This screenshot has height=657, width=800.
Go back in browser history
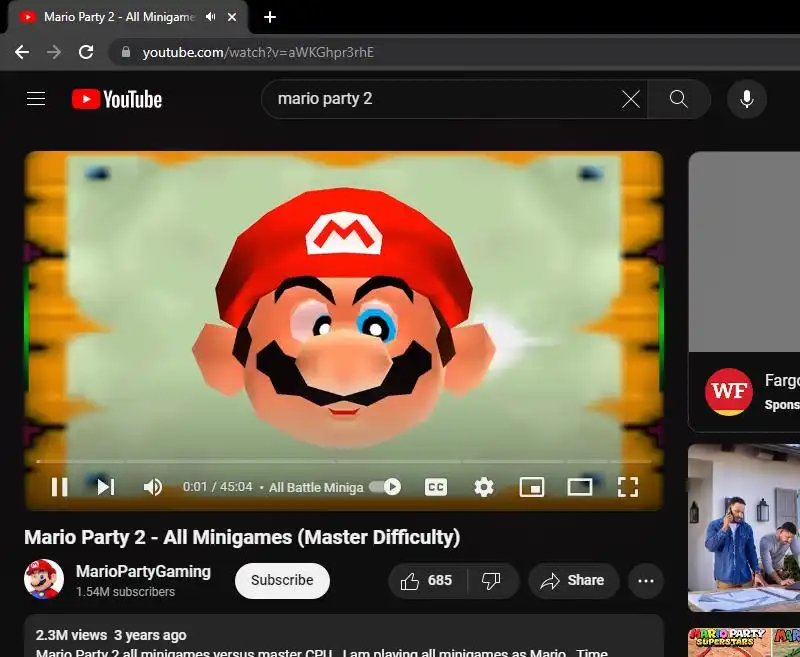coord(21,52)
